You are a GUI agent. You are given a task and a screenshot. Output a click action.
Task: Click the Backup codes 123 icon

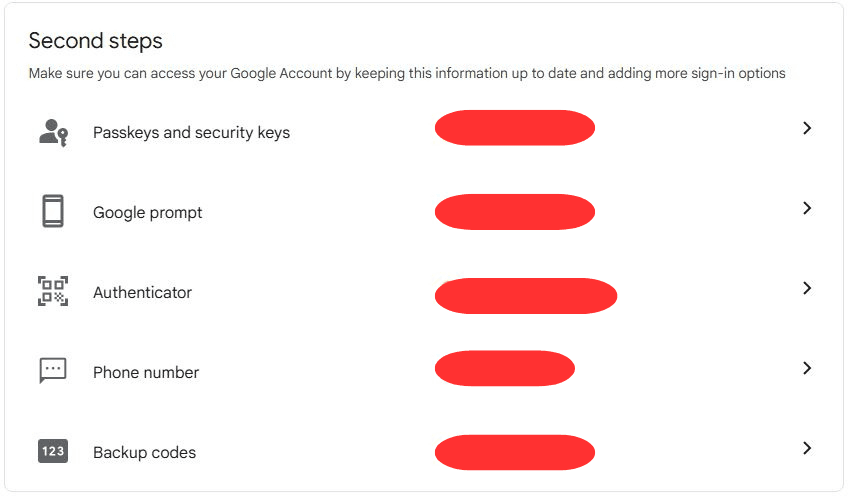point(53,451)
